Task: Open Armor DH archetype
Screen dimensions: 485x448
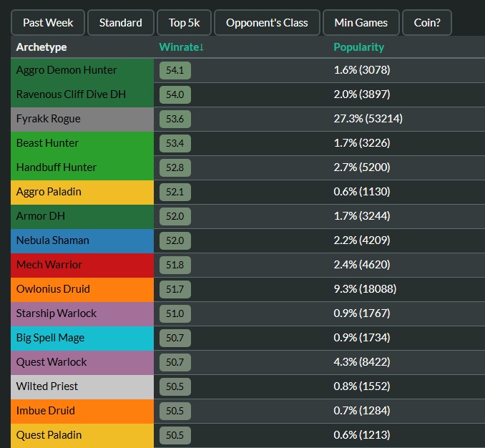Action: coord(82,217)
